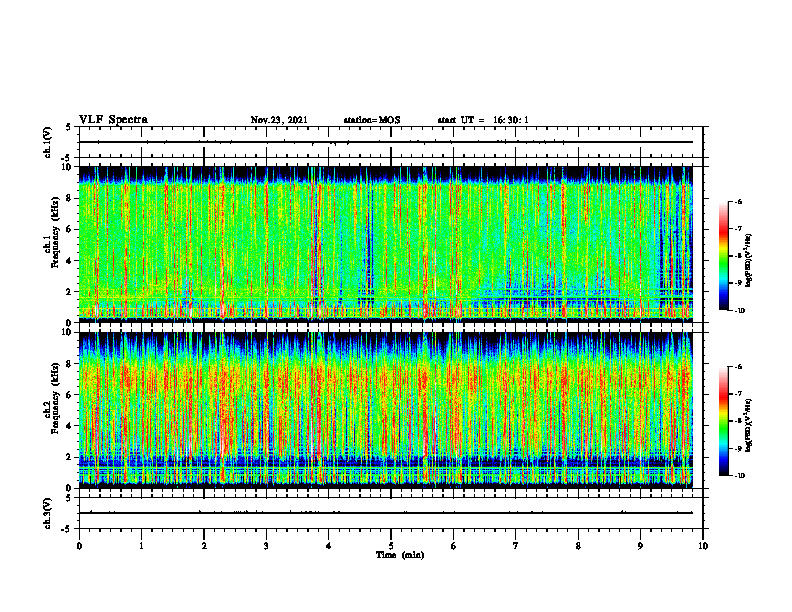Click the "station=MOS" header label
792x612 pixels.
pos(372,120)
